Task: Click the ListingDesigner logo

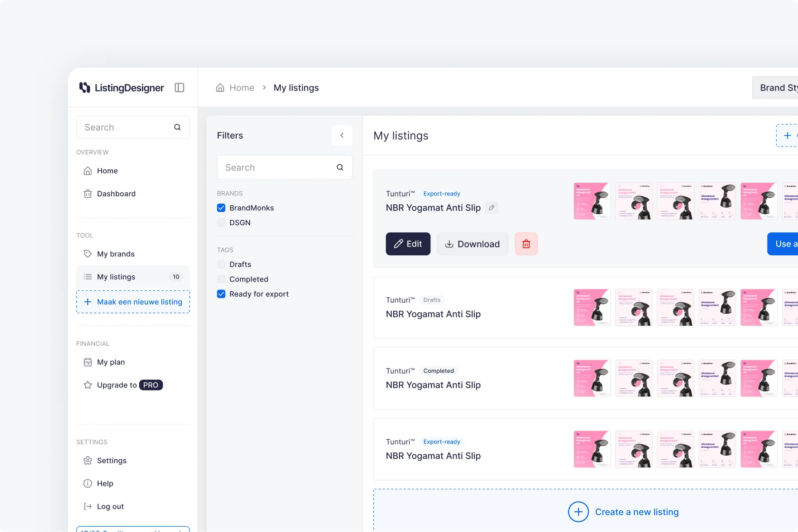Action: [x=121, y=88]
